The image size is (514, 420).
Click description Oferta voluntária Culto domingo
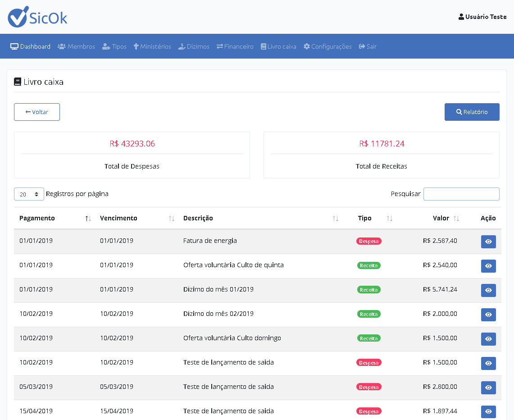point(232,338)
